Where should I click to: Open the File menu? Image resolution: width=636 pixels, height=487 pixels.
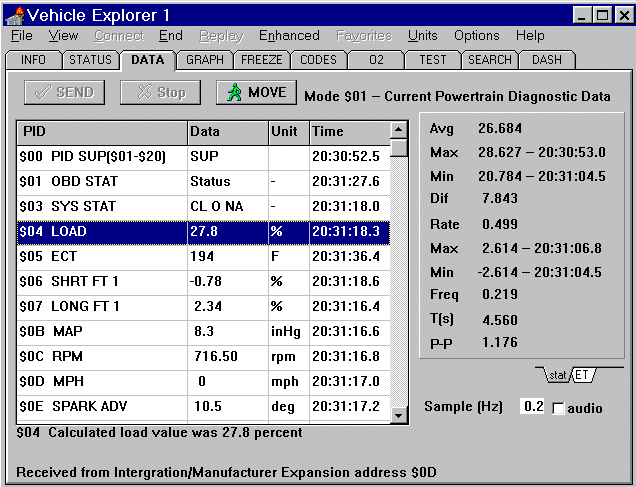click(x=21, y=35)
